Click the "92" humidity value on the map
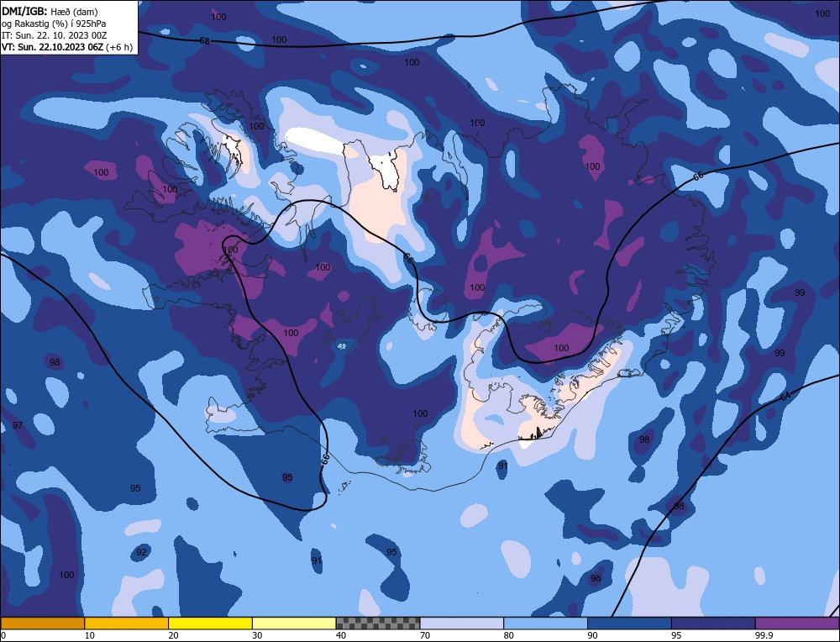 coord(141,552)
